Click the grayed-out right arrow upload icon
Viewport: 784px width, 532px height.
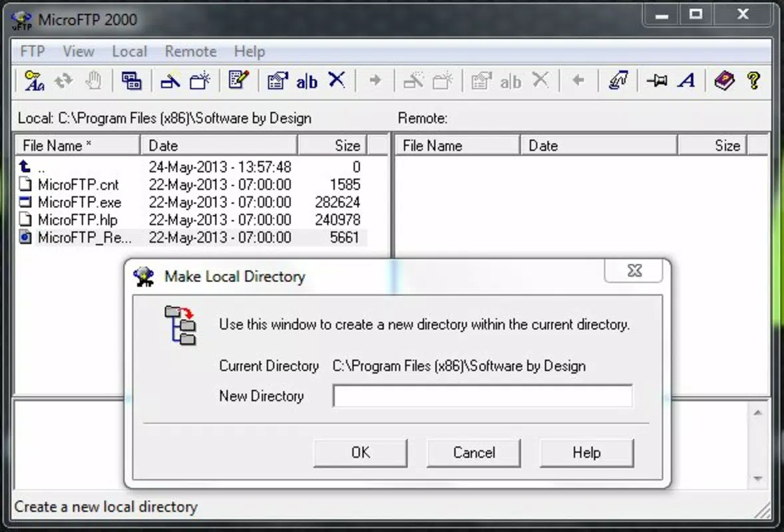coord(375,80)
